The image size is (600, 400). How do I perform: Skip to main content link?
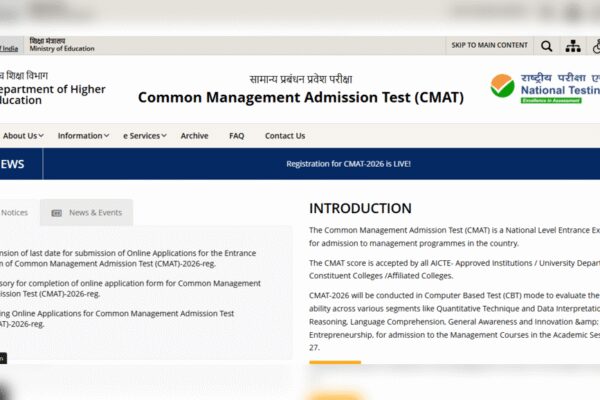coord(489,45)
